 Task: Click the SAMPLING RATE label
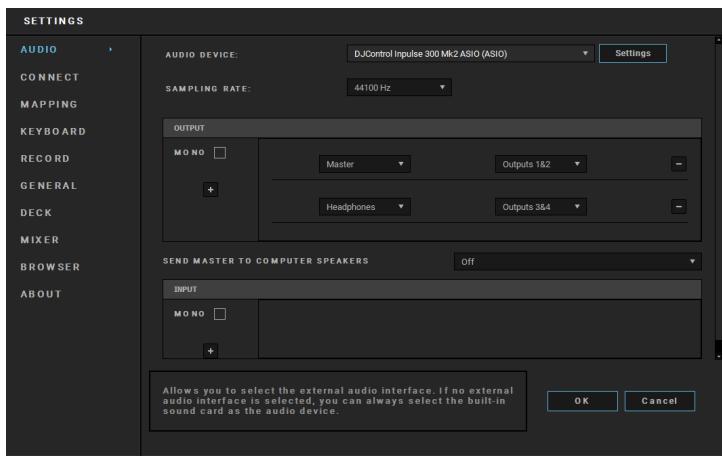208,89
